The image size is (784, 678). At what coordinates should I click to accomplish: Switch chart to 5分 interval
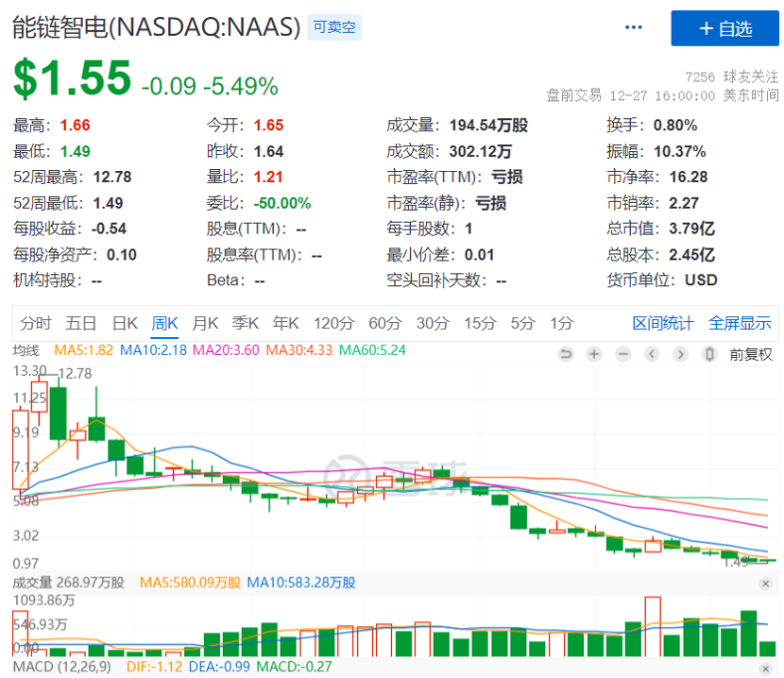point(522,324)
